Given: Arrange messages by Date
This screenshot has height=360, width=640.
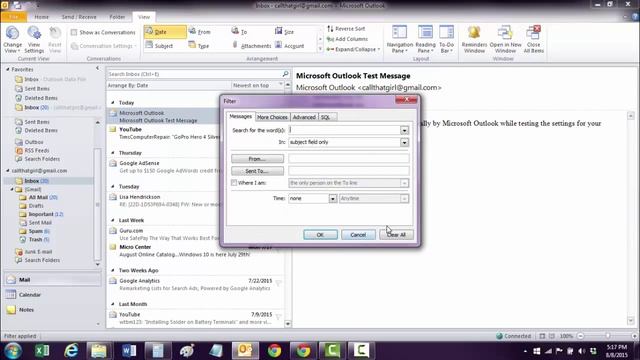Looking at the screenshot, I should coord(165,32).
